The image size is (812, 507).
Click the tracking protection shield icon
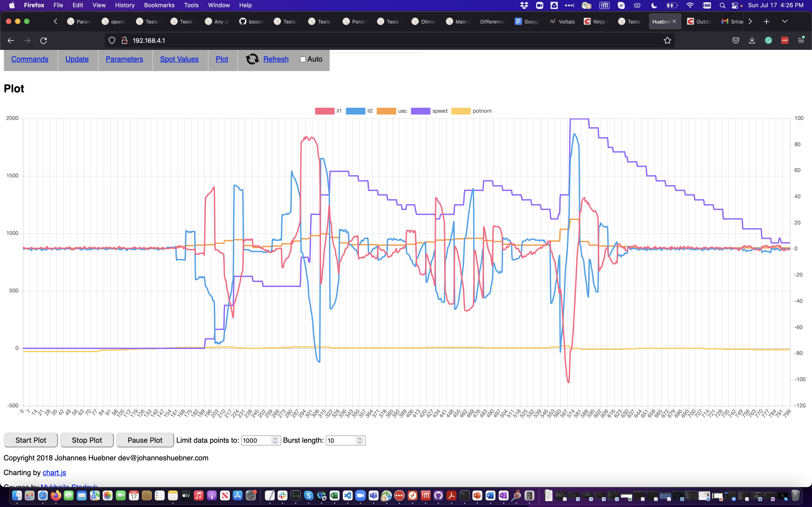pos(112,41)
